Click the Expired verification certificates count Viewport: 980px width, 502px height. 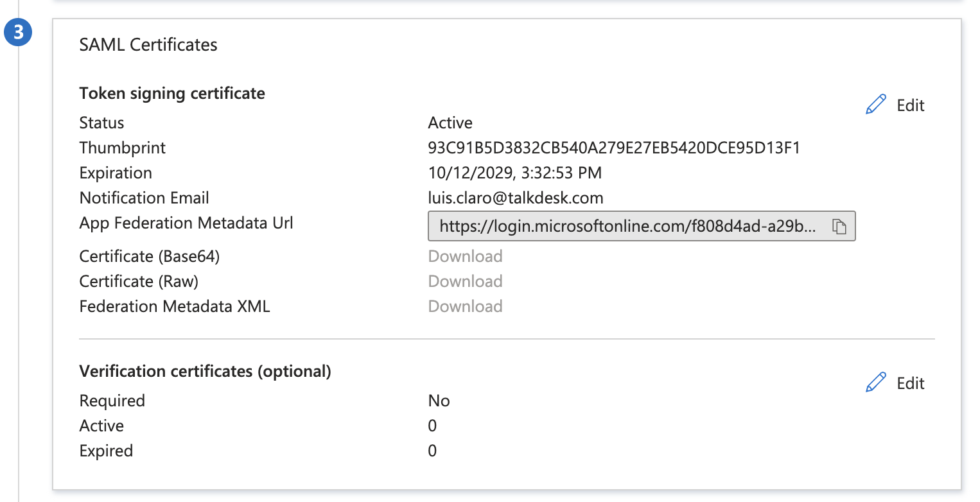click(x=432, y=451)
